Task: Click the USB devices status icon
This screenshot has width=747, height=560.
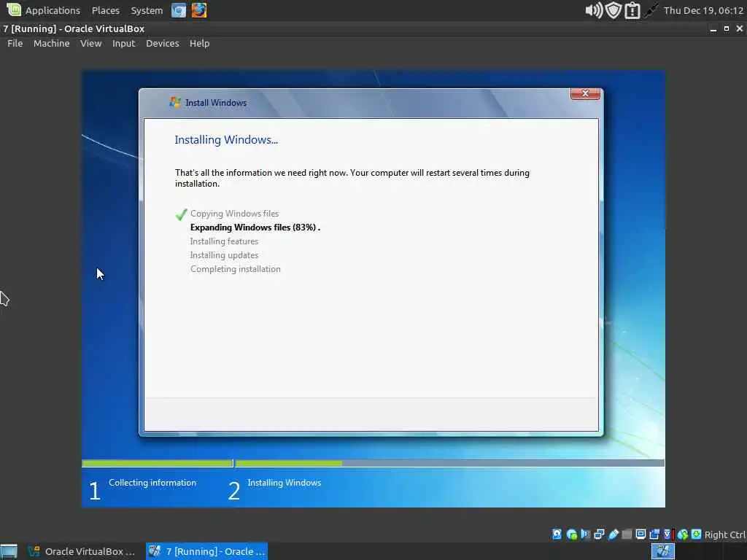Action: [613, 534]
